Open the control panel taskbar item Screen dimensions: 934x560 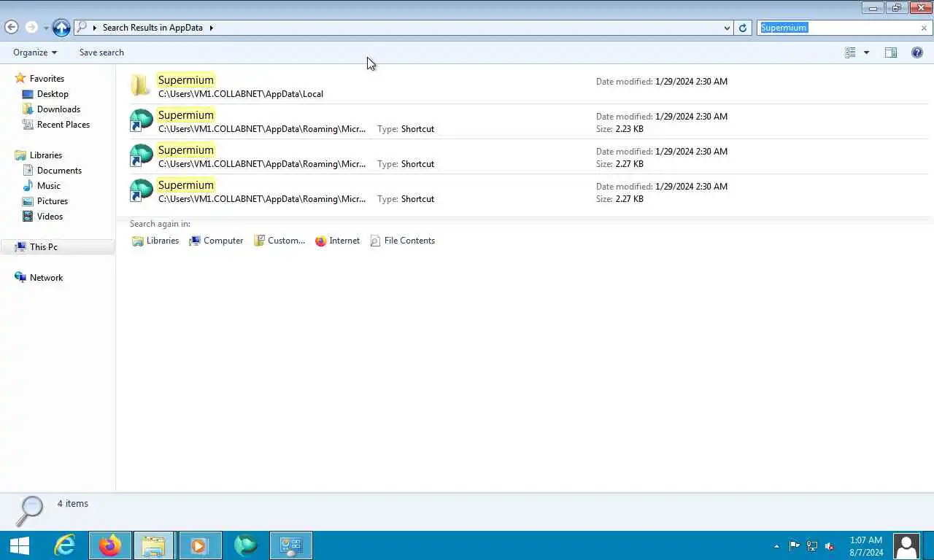pos(291,545)
